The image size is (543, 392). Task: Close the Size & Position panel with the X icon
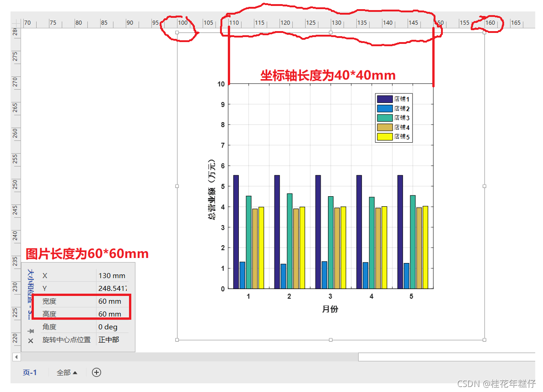pos(31,341)
